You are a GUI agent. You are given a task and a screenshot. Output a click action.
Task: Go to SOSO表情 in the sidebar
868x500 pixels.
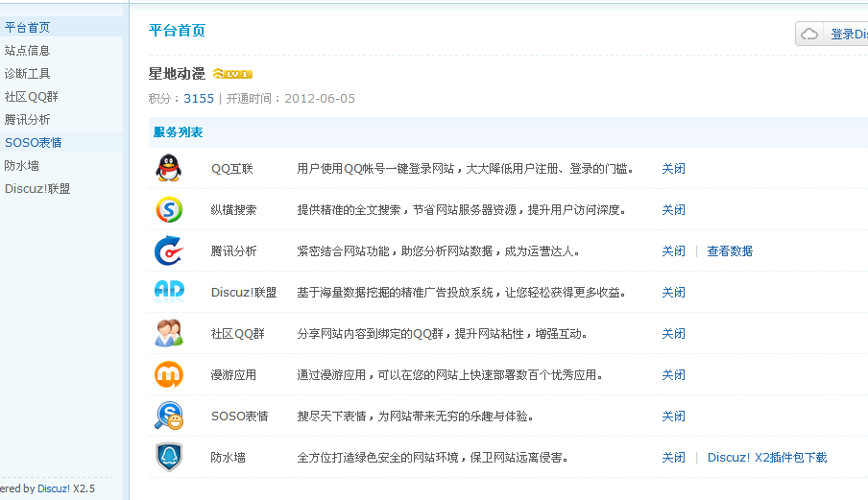pyautogui.click(x=34, y=143)
